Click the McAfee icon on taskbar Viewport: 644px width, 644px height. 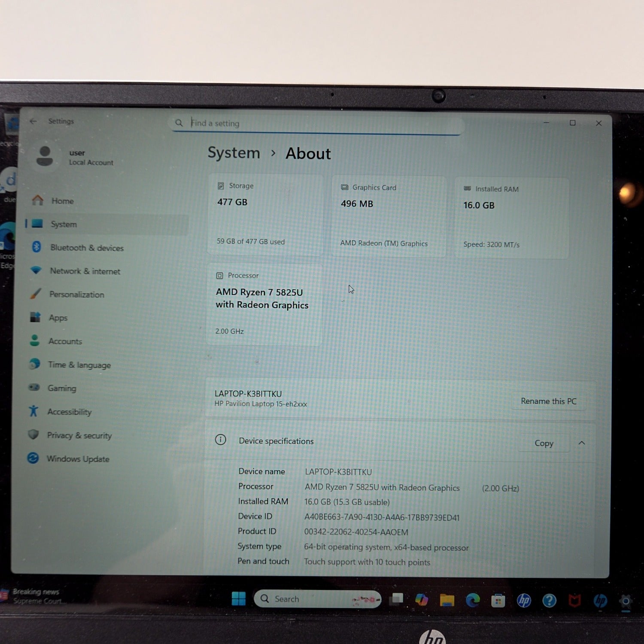574,600
